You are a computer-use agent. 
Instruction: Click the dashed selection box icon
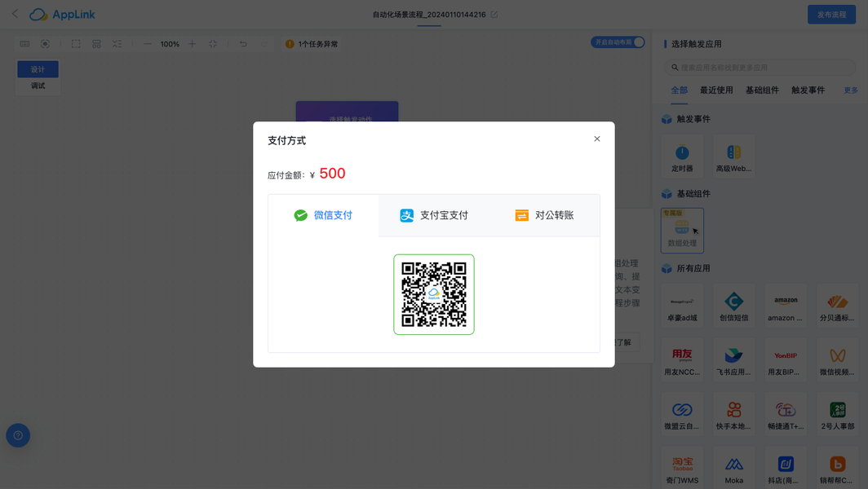pos(76,44)
